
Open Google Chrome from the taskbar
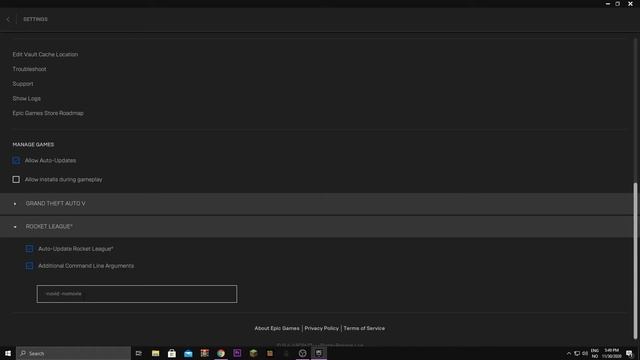pyautogui.click(x=221, y=353)
